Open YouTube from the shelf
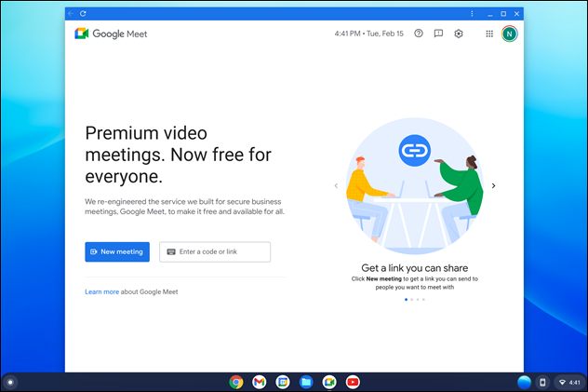The height and width of the screenshot is (392, 588). pos(353,382)
